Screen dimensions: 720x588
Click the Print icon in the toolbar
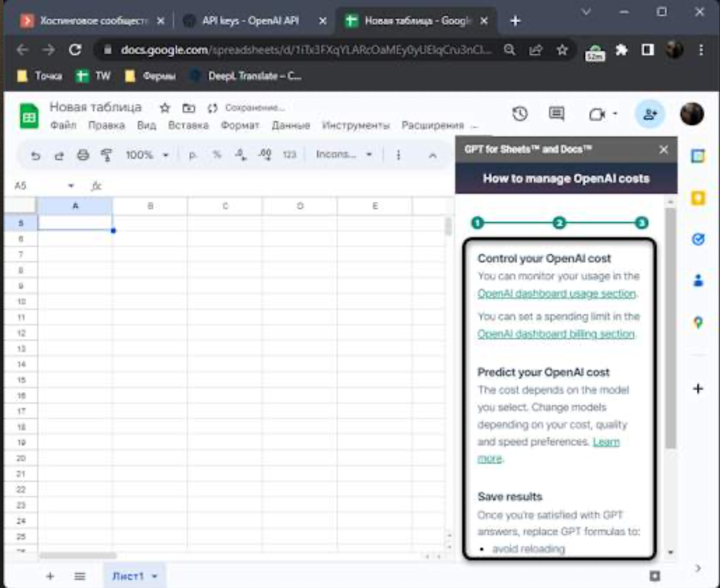click(83, 155)
